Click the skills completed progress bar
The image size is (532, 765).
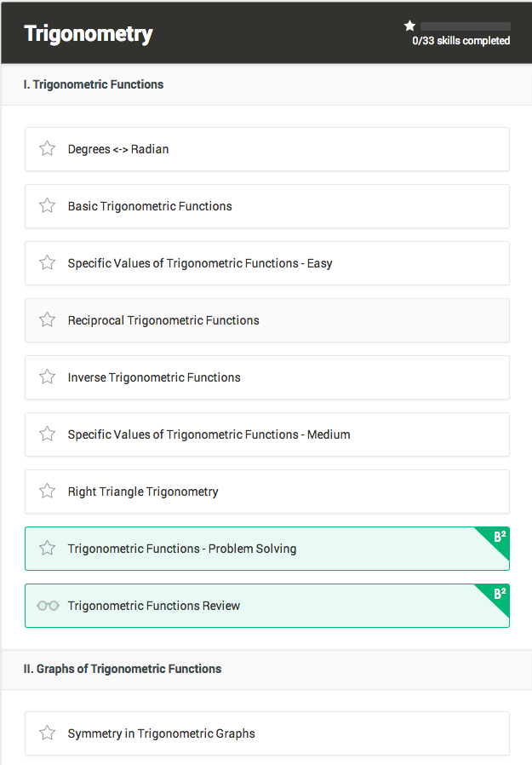(466, 26)
